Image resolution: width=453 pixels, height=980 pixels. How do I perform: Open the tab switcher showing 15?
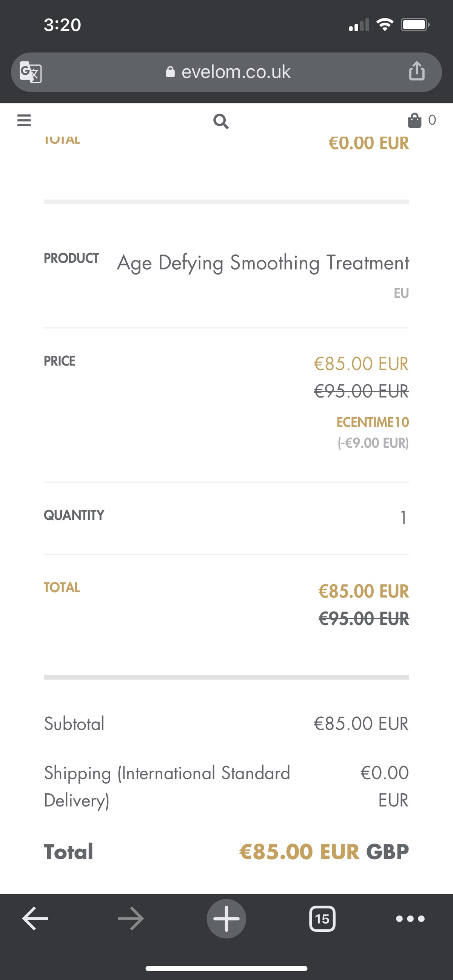click(x=322, y=919)
